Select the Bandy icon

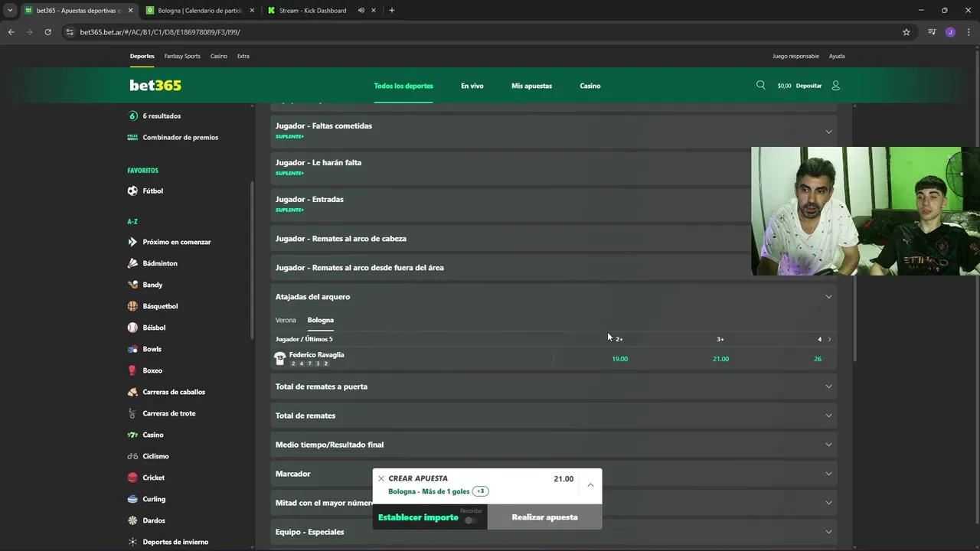(x=132, y=285)
